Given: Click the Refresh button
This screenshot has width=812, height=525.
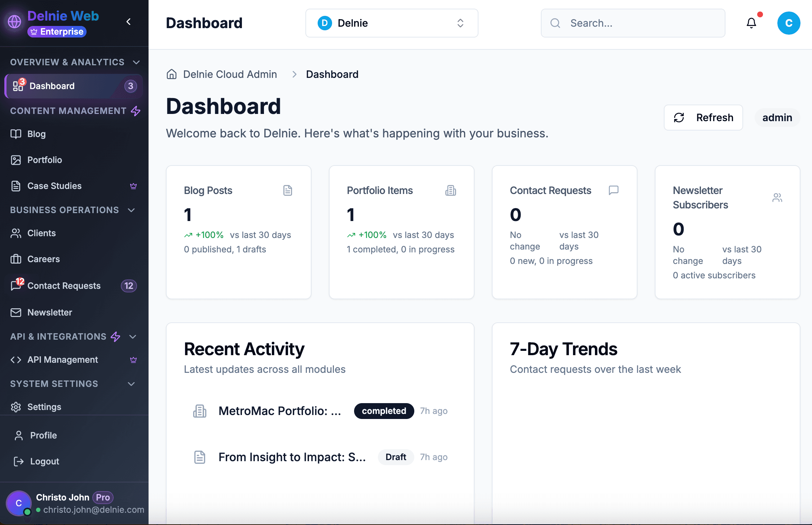Looking at the screenshot, I should 703,117.
